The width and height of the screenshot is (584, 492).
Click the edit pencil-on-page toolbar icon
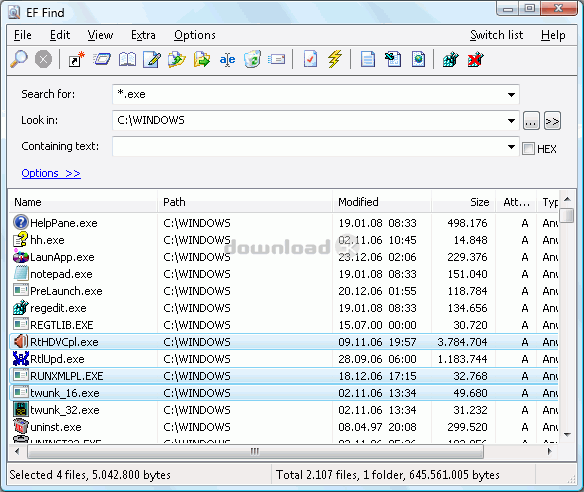point(152,59)
